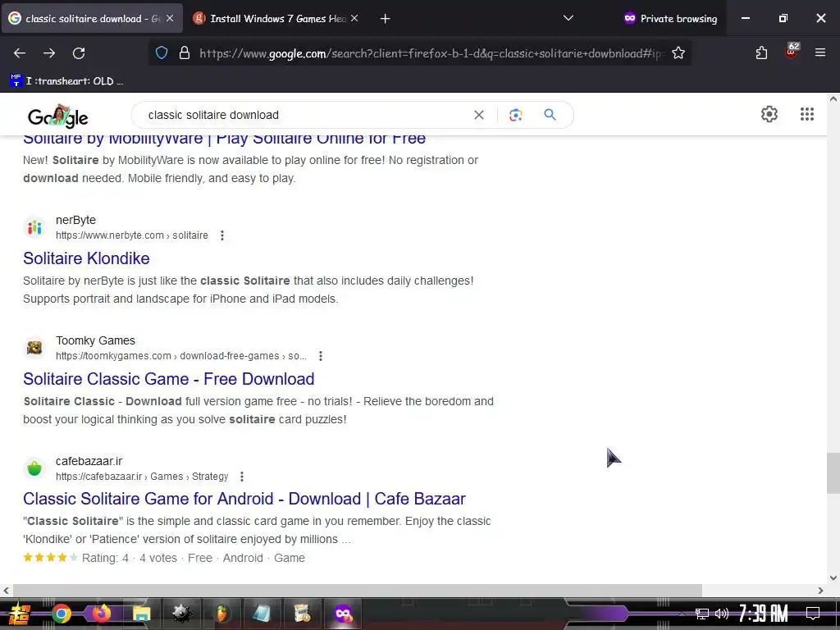Click the cafebazaar.ir site favicon

[x=34, y=468]
